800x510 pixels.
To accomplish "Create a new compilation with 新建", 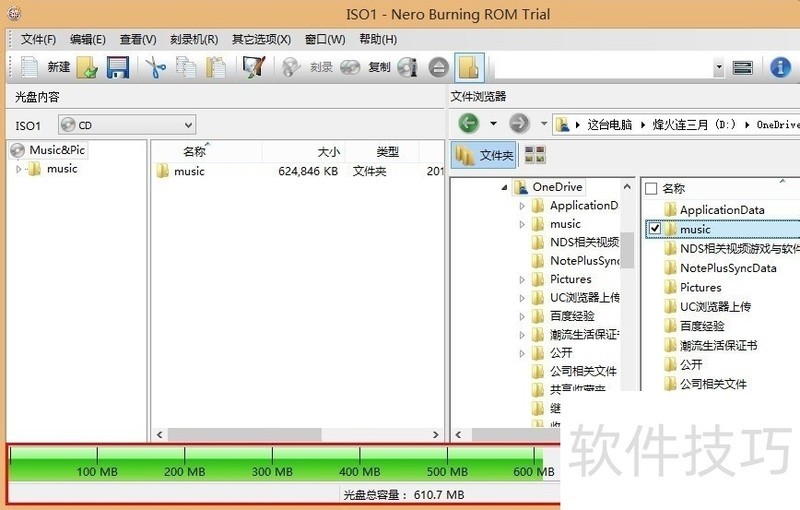I will tap(45, 67).
